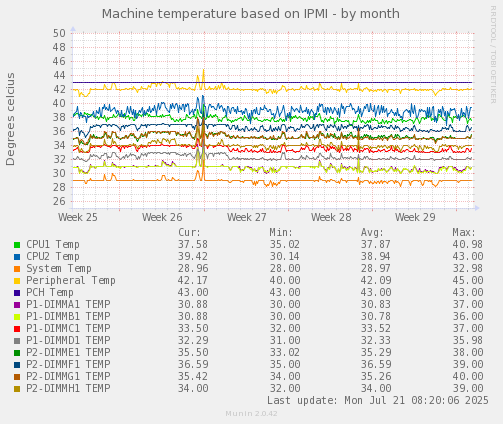The image size is (503, 424).
Task: Click the 'System Temp' legend label
Action: (59, 269)
